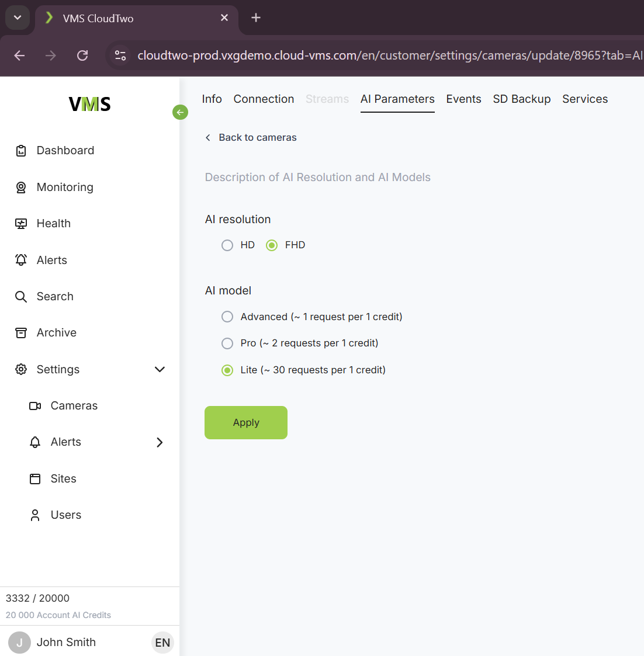Select the Advanced AI model option
Viewport: 644px width, 656px height.
click(x=227, y=317)
